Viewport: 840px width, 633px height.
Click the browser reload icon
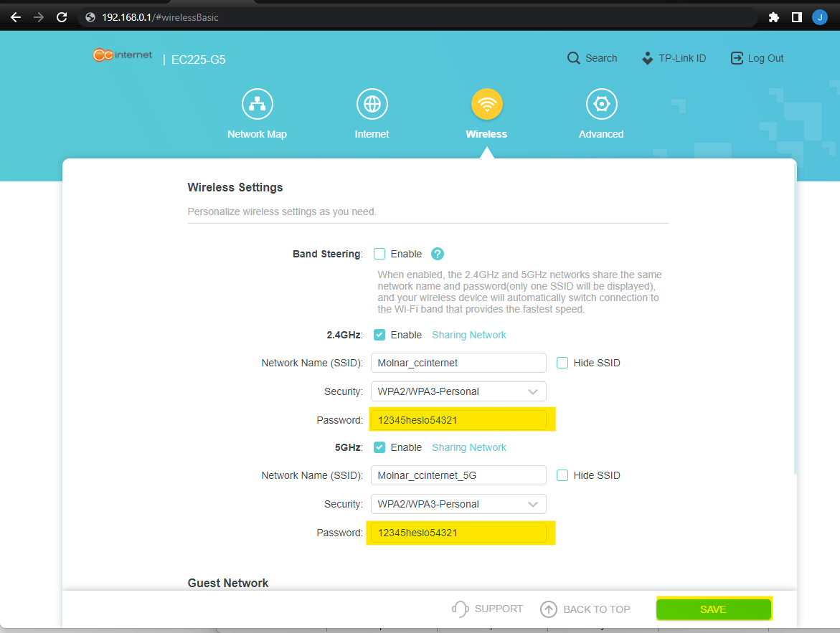(62, 17)
